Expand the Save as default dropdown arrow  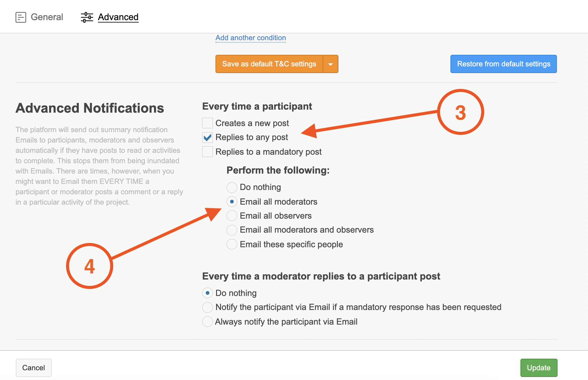331,64
